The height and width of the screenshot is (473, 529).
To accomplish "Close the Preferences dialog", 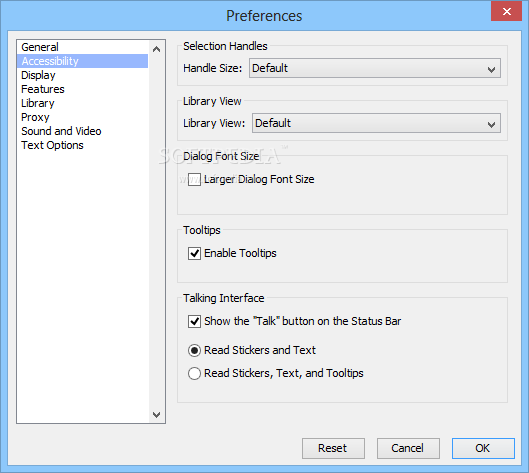I will [506, 11].
